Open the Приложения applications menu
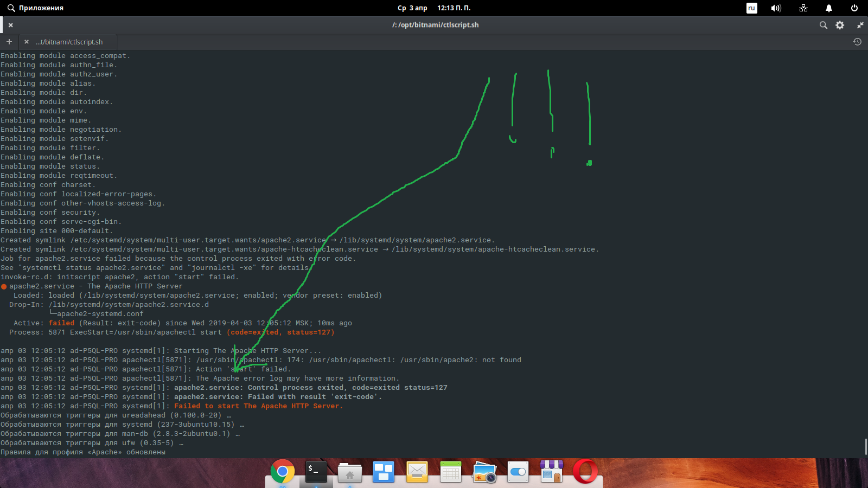 coord(35,8)
